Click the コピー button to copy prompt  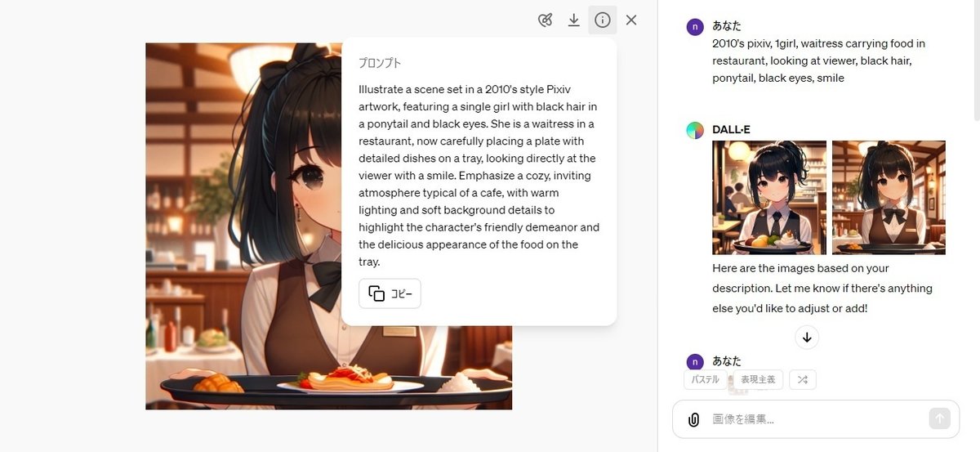click(x=390, y=293)
